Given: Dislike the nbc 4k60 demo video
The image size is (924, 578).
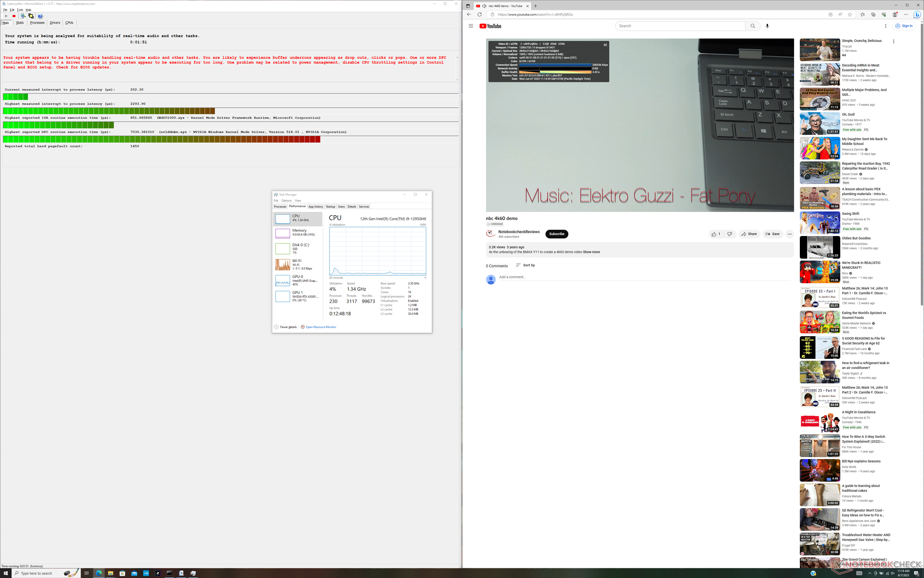Looking at the screenshot, I should pyautogui.click(x=730, y=234).
